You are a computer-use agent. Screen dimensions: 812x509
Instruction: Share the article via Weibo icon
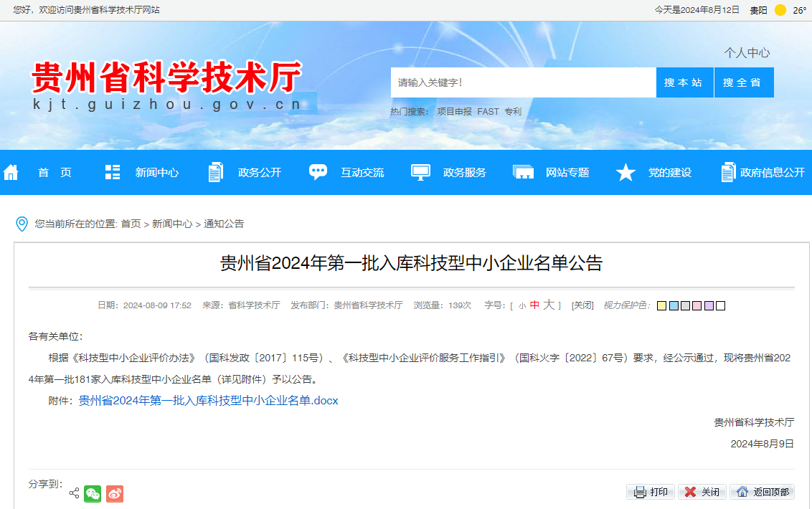point(114,493)
